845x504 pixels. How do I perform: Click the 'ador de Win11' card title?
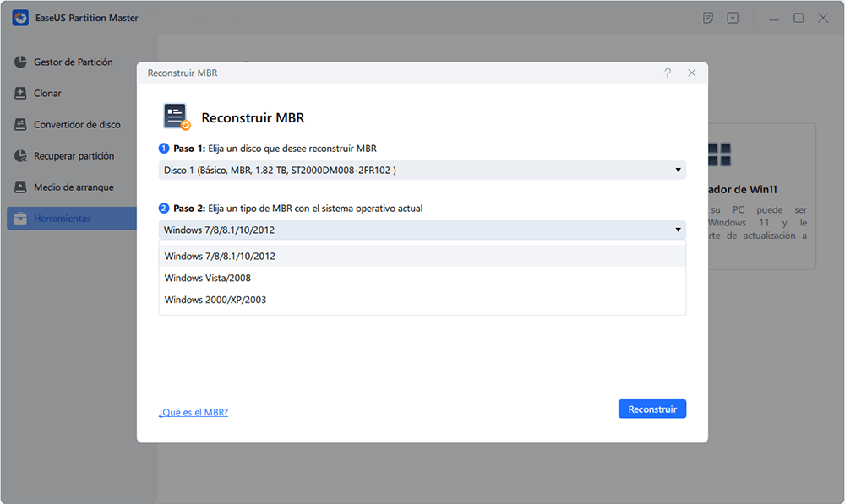pyautogui.click(x=743, y=190)
